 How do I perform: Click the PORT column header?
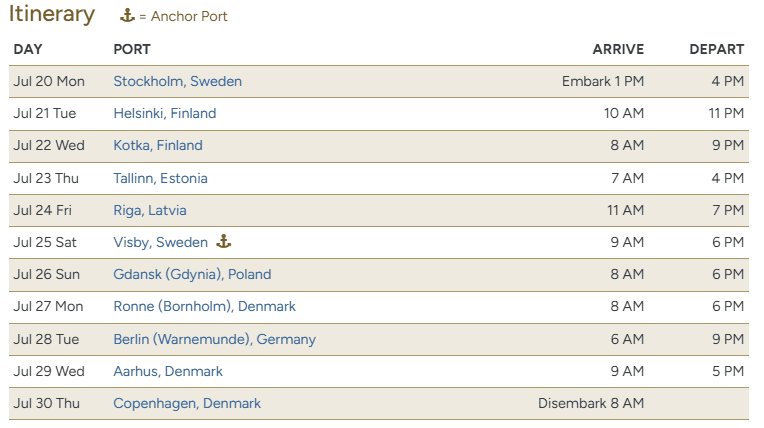[132, 49]
